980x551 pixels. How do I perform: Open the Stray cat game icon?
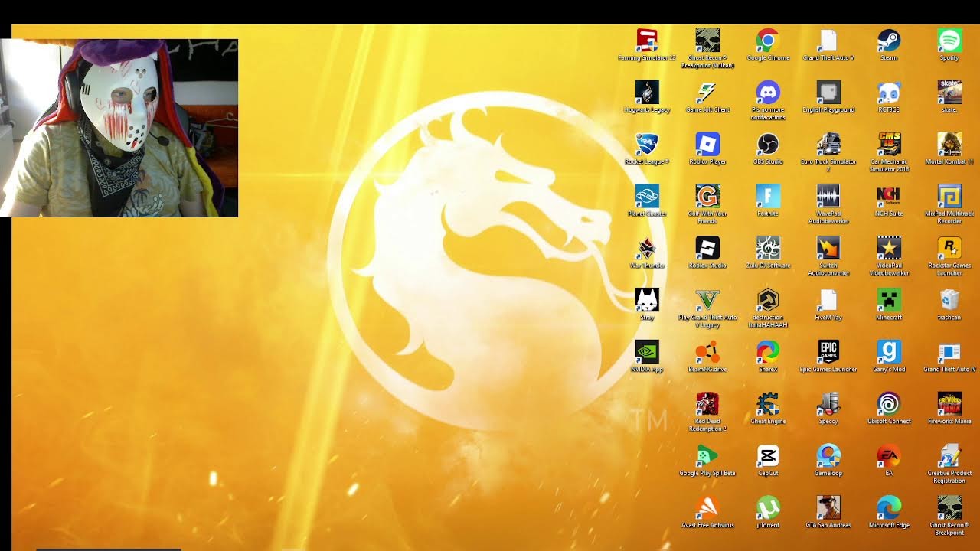pos(647,300)
